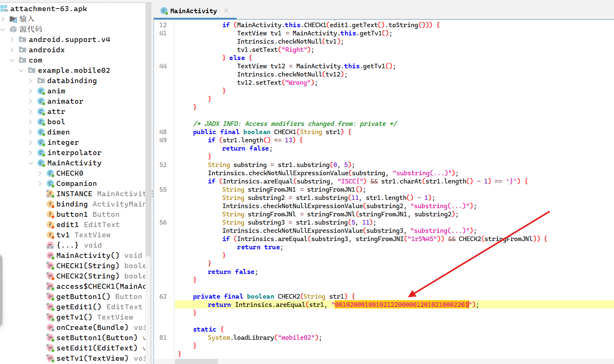Collapse the com package
This screenshot has width=614, height=364.
12,60
